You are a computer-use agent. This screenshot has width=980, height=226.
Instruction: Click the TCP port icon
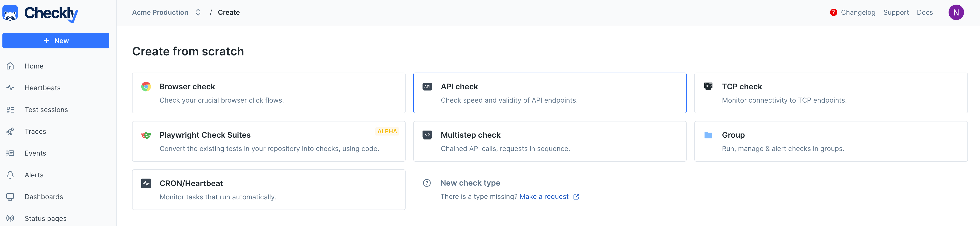(x=708, y=86)
